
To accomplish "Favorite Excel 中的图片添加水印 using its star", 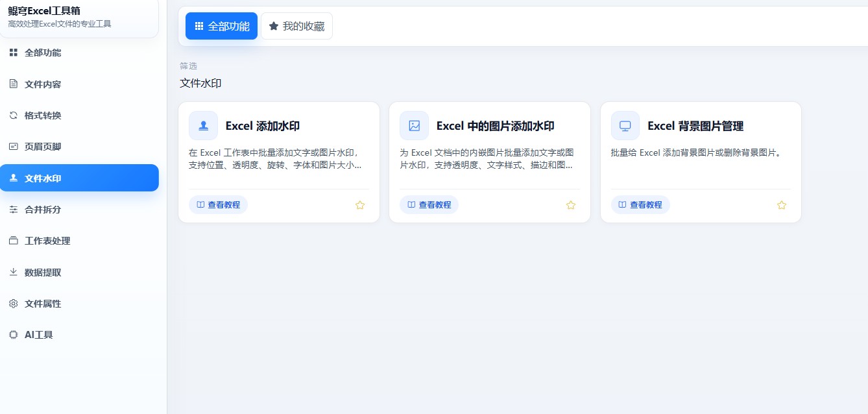I will pos(571,205).
